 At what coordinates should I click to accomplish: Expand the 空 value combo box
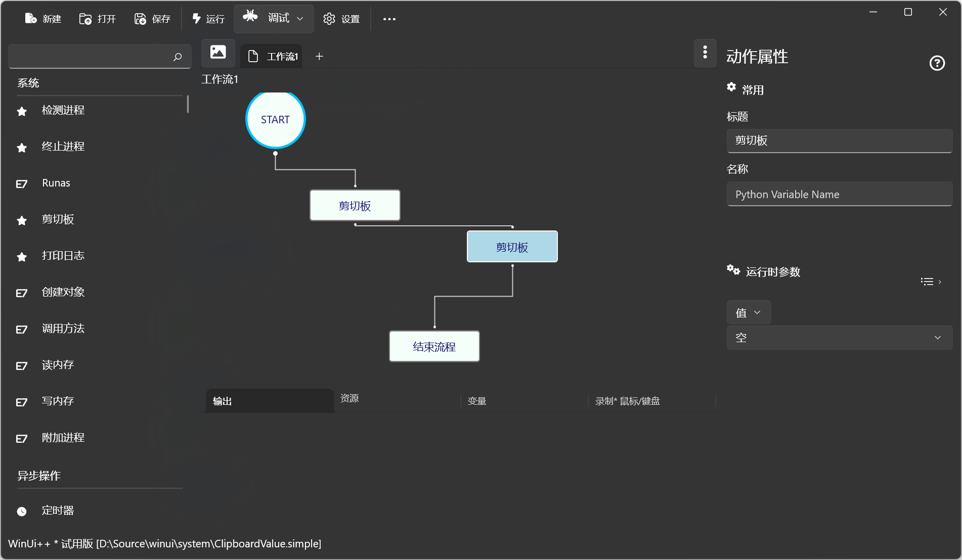pyautogui.click(x=937, y=338)
